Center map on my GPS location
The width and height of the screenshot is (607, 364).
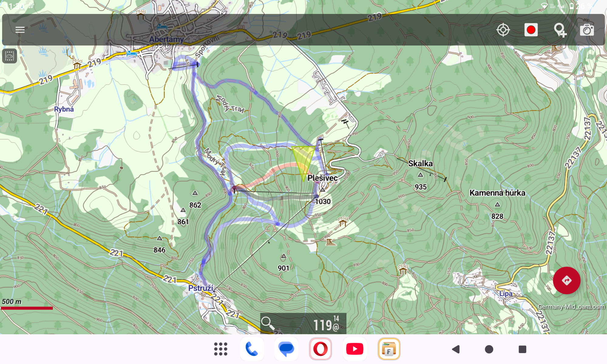click(503, 30)
